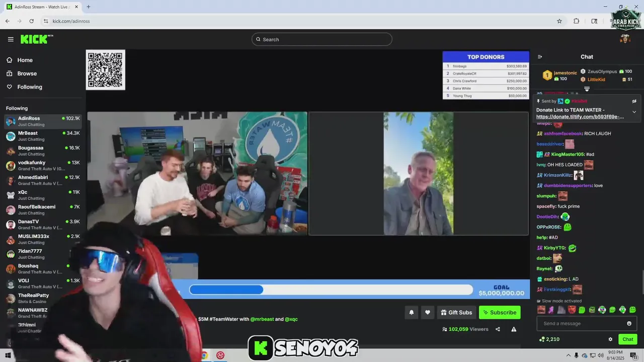Open vodkafunky channel in Following list
This screenshot has height=362, width=644.
coord(42,165)
